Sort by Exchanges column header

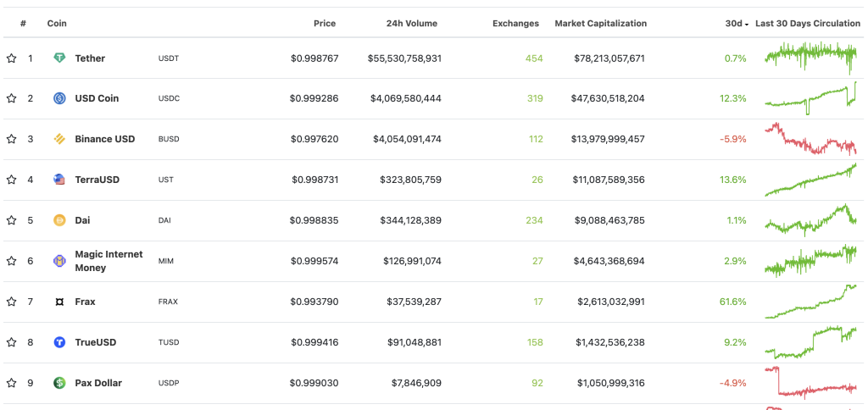[515, 24]
